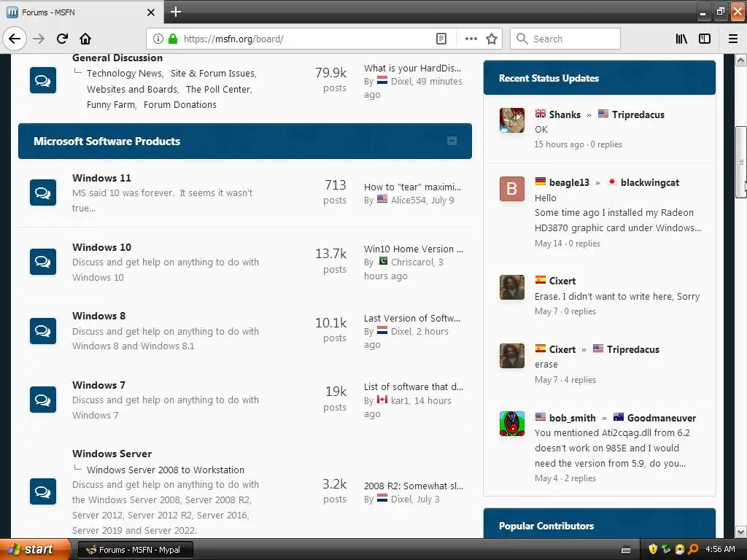Click the Windows Server forum icon
Image resolution: width=747 pixels, height=560 pixels.
pos(43,491)
